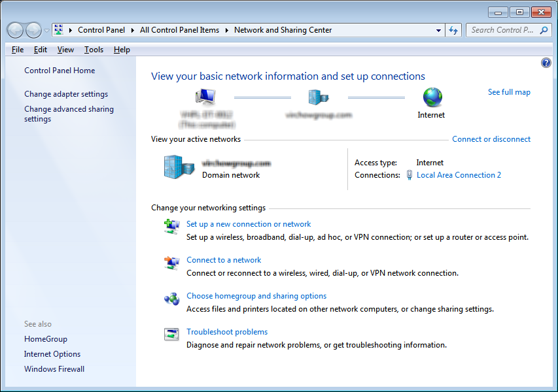The width and height of the screenshot is (558, 392).
Task: Open Choose homegroup and sharing options
Action: coord(256,296)
